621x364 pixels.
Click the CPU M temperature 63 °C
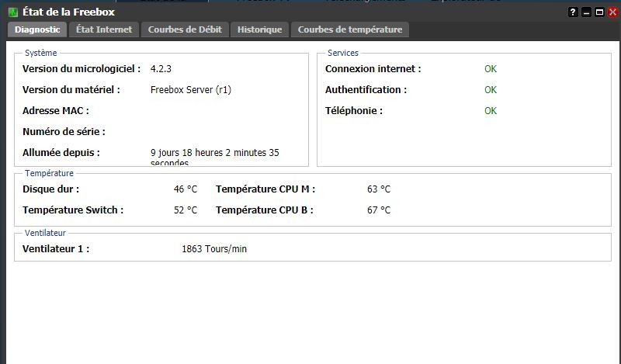pyautogui.click(x=379, y=189)
